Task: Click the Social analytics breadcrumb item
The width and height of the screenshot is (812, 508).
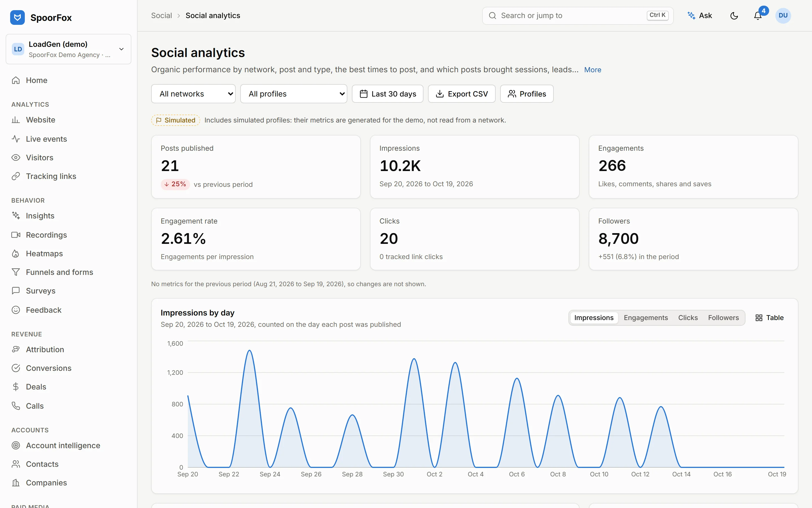Action: tap(213, 16)
